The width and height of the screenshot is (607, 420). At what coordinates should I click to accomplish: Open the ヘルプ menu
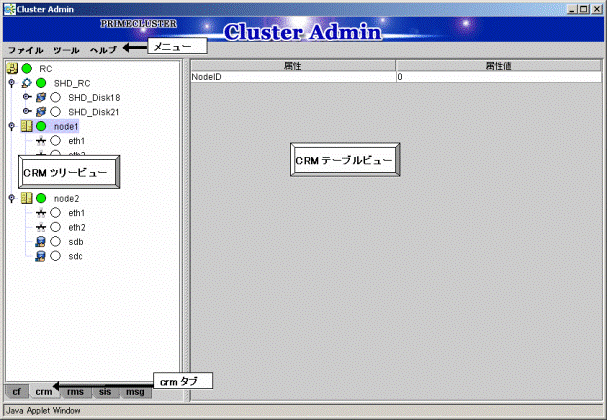[x=103, y=50]
